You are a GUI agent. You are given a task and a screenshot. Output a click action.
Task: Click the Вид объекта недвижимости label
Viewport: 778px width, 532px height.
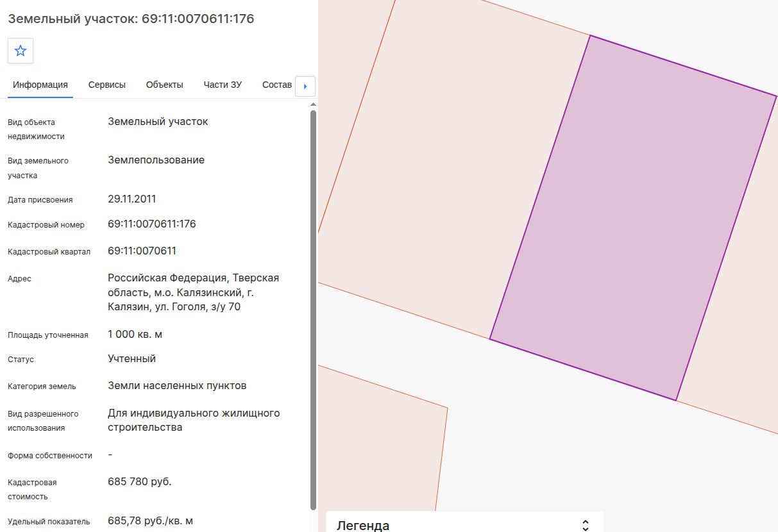pyautogui.click(x=36, y=129)
